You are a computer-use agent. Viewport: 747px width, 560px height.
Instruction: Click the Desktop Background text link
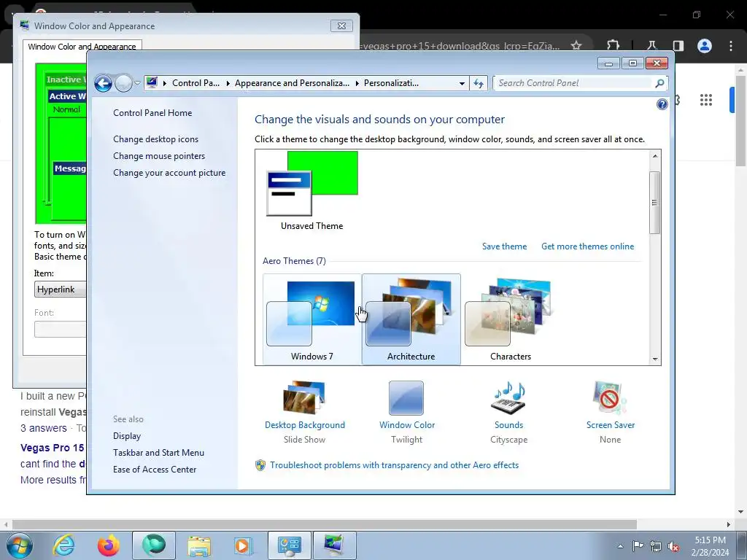pyautogui.click(x=305, y=425)
